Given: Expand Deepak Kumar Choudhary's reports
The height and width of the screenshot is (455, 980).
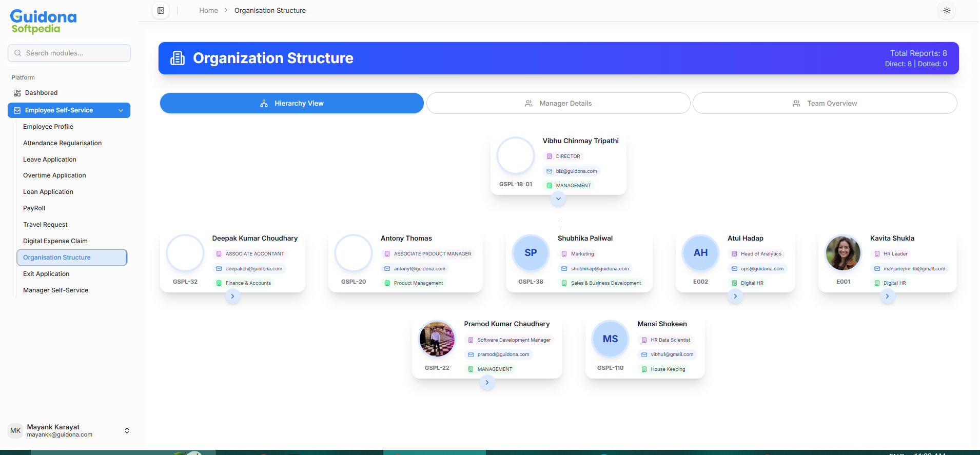Looking at the screenshot, I should point(232,296).
